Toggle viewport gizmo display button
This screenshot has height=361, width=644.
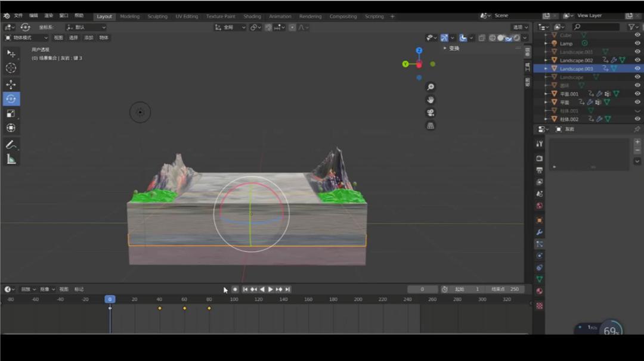pos(444,38)
